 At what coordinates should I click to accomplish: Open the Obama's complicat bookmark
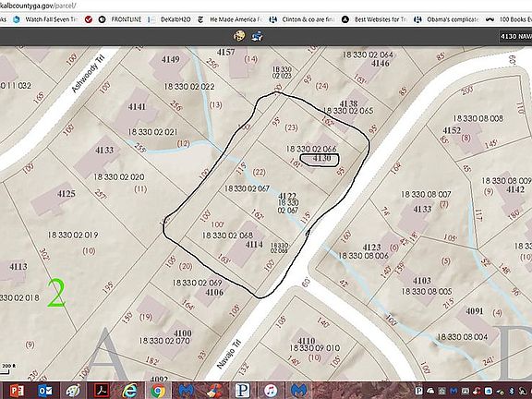pos(446,19)
